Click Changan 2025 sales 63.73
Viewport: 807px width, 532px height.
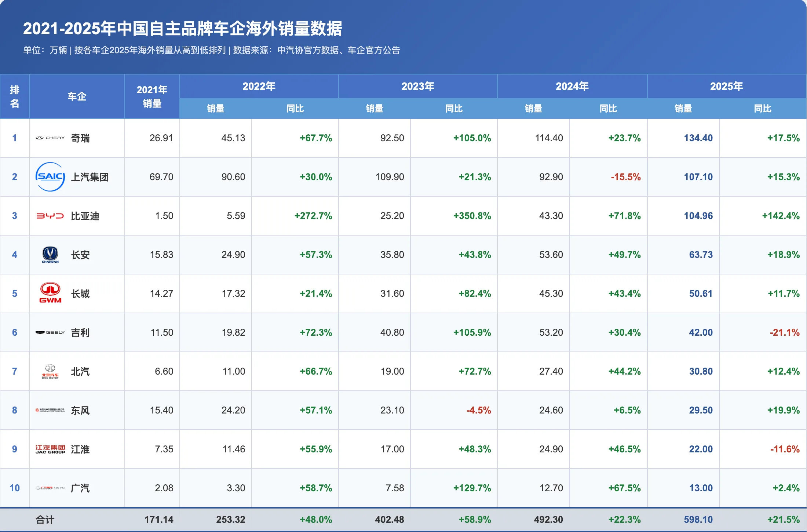[701, 255]
